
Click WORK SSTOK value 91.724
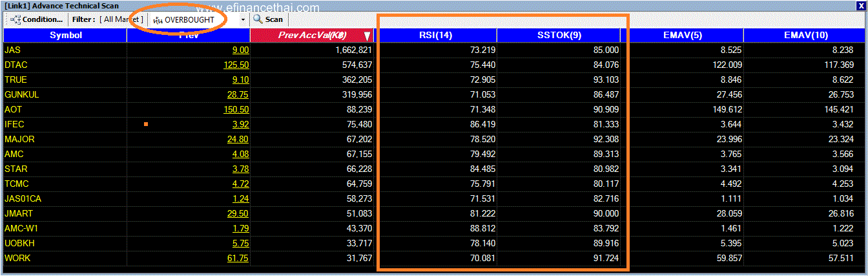pyautogui.click(x=606, y=258)
